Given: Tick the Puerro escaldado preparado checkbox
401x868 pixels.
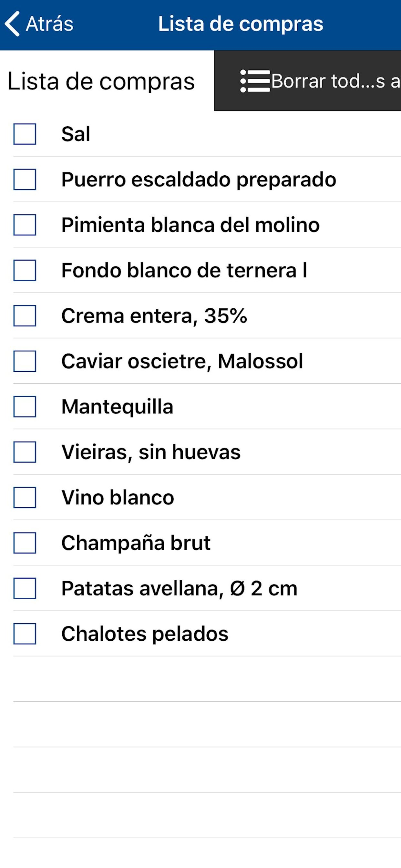Looking at the screenshot, I should coord(25,180).
